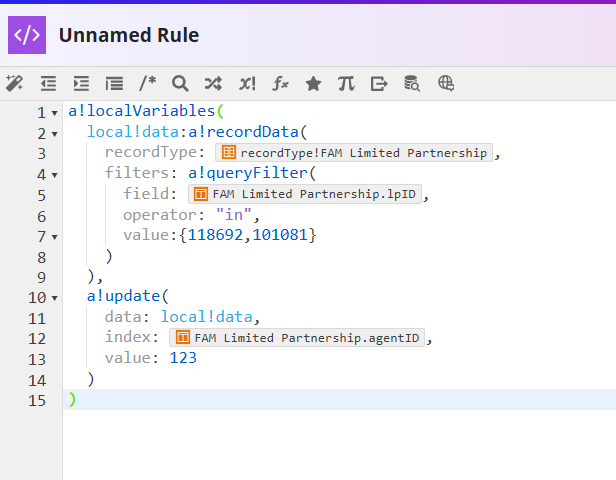Image resolution: width=616 pixels, height=480 pixels.
Task: Collapse a!localVariables fold arrow on line 1
Action: (x=54, y=112)
